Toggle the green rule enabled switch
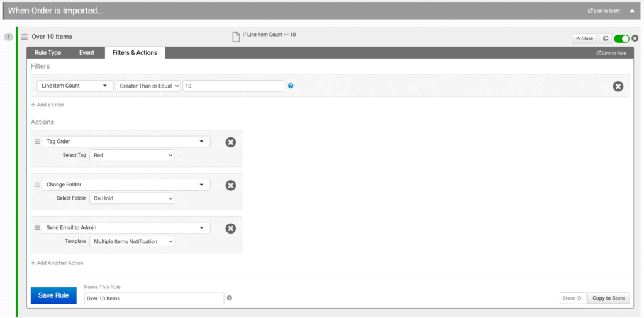Viewport: 644px width, 318px height. coord(621,38)
